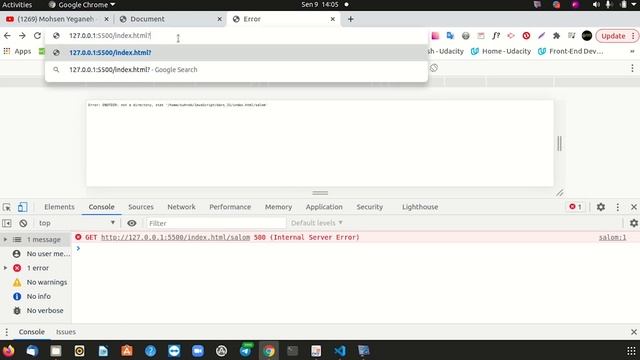
Task: Open the top JavaScript context dropdown
Action: [x=76, y=223]
